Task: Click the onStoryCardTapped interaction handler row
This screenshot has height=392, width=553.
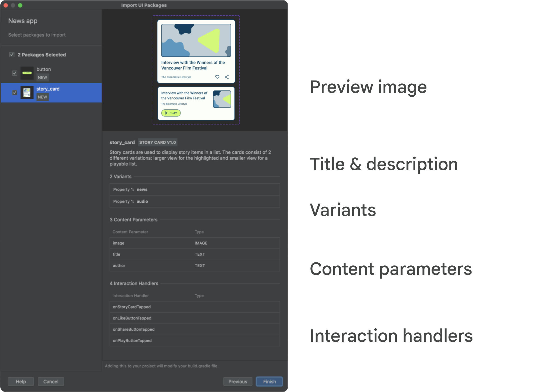Action: click(x=195, y=306)
